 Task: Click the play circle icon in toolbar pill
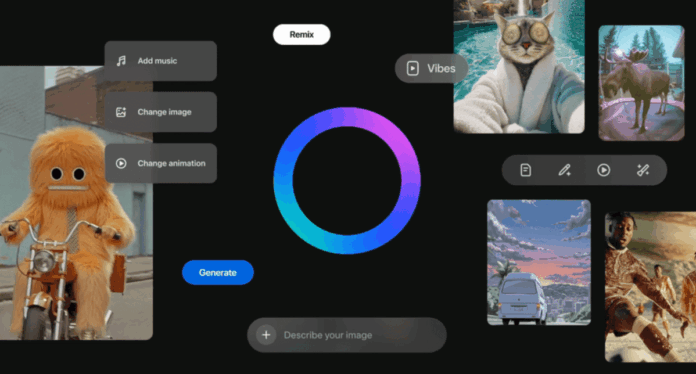[603, 170]
